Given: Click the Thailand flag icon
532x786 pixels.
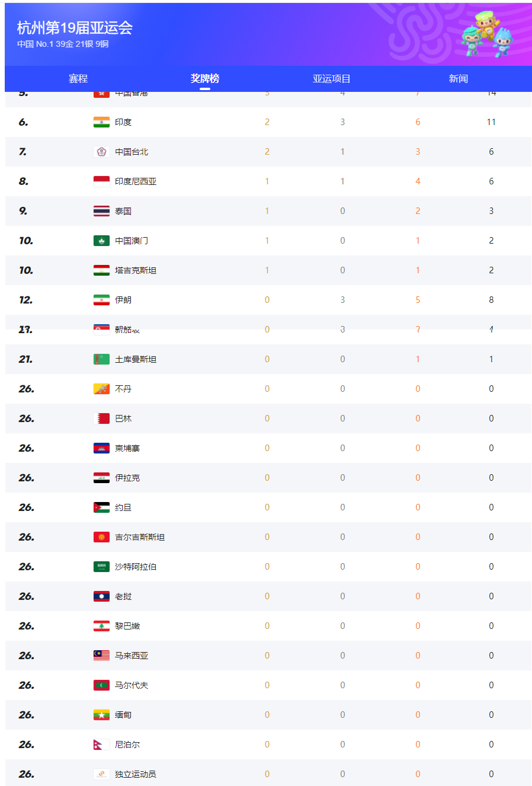Looking at the screenshot, I should [x=101, y=211].
